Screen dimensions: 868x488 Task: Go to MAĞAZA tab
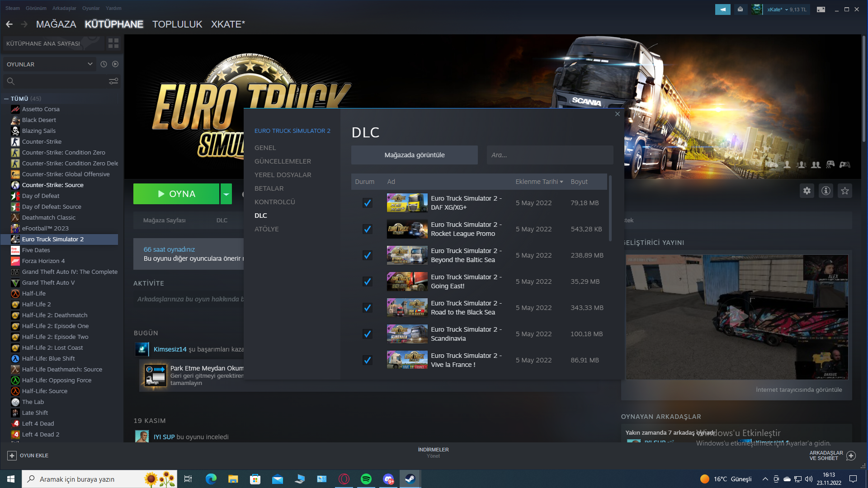point(56,24)
